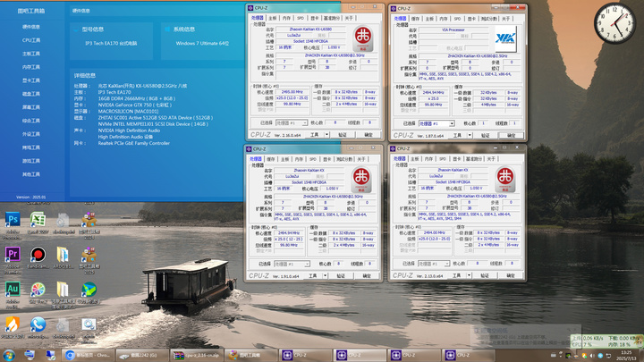Viewport: 644px width, 362px height.
Task: Open the cpu-z zip archive taskbar item
Action: [x=196, y=355]
